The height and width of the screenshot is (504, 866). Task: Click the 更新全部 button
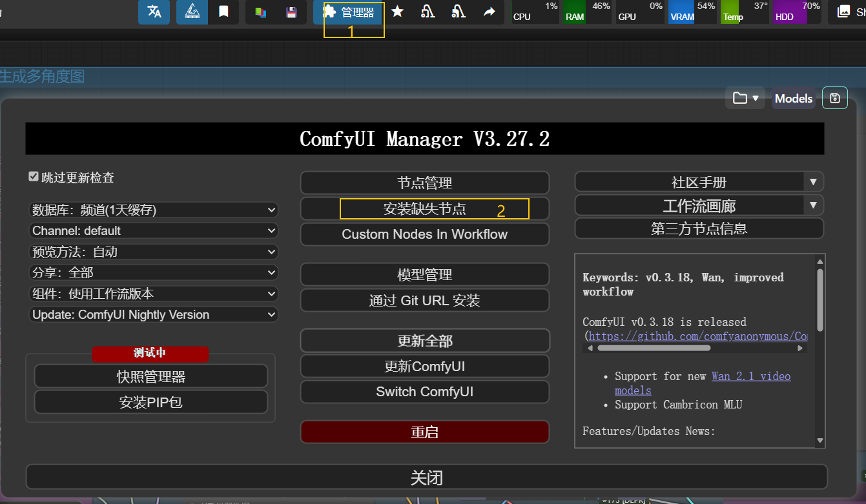point(425,340)
